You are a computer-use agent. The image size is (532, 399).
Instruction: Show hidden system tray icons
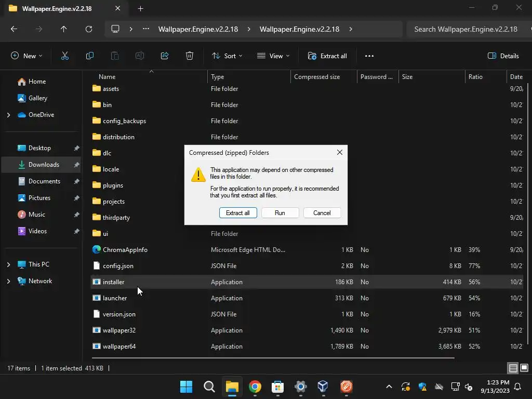pyautogui.click(x=389, y=387)
